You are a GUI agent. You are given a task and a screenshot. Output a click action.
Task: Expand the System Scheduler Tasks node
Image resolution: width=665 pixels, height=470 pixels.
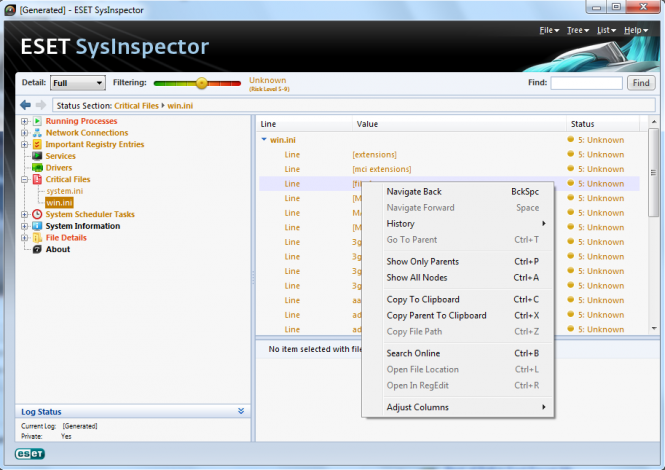25,214
